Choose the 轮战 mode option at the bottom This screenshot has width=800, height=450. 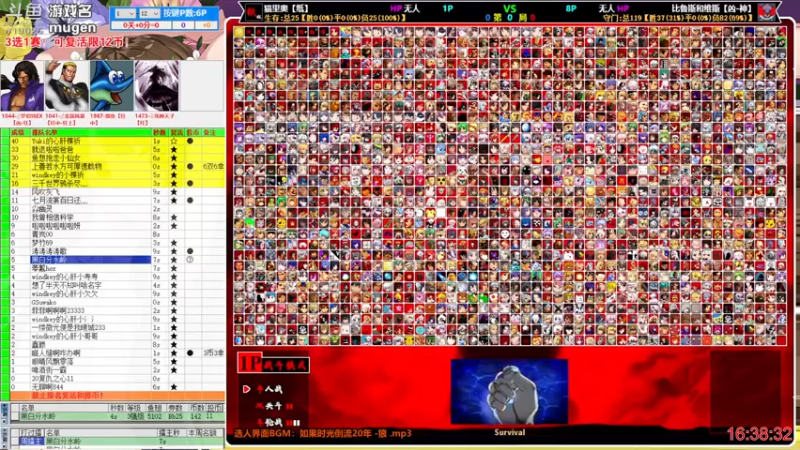point(277,422)
